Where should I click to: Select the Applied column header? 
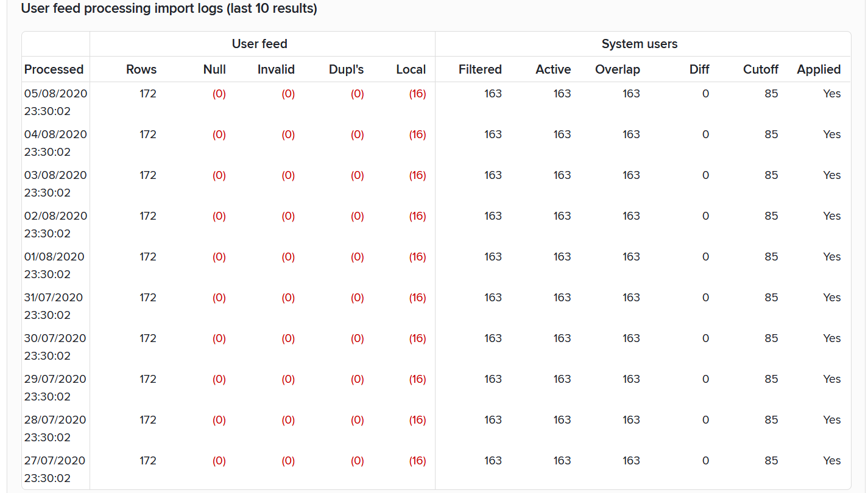[x=819, y=69]
